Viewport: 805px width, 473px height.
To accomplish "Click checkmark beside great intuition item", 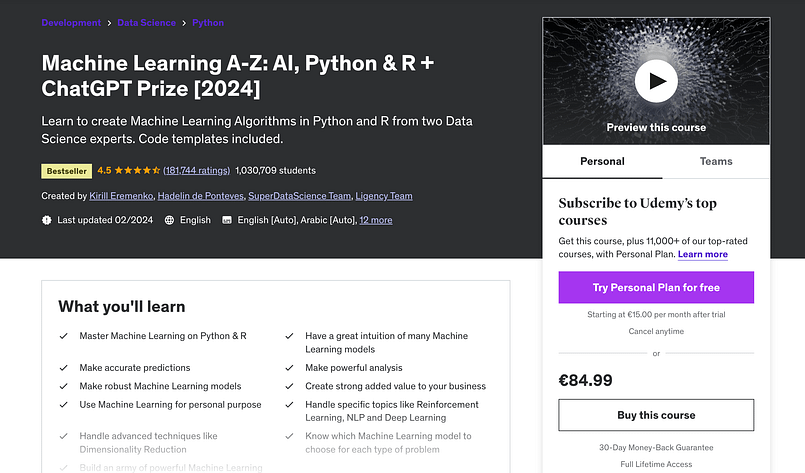I will 290,336.
